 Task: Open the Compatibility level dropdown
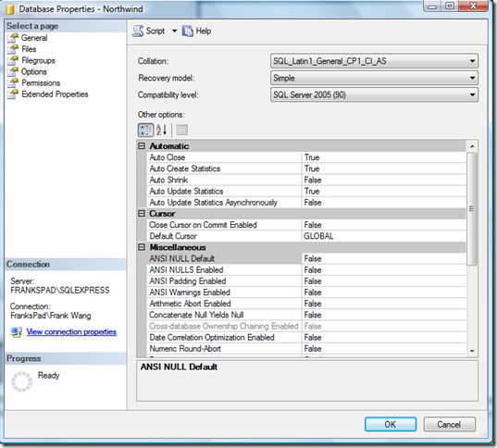374,94
